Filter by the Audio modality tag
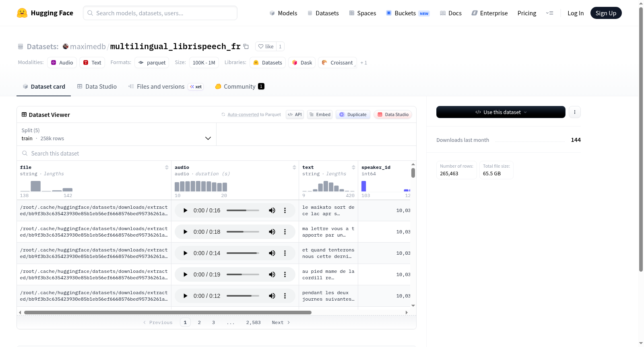644x347 pixels. click(x=62, y=62)
